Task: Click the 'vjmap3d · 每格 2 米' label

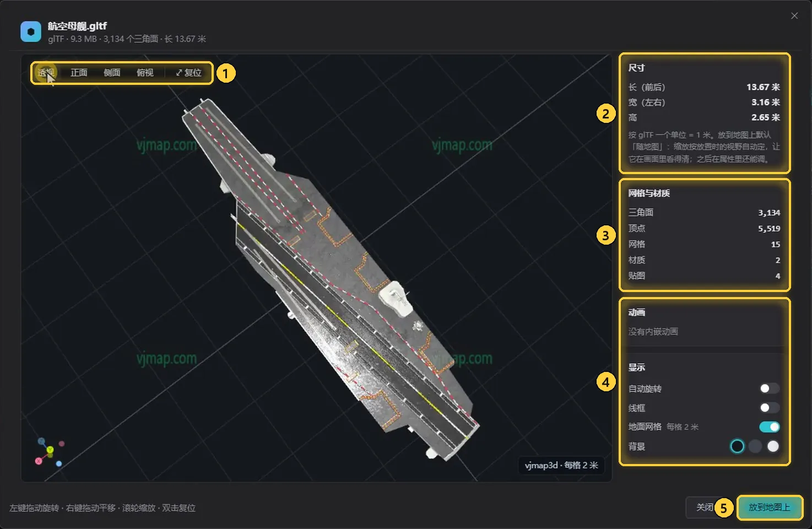Action: (x=561, y=466)
